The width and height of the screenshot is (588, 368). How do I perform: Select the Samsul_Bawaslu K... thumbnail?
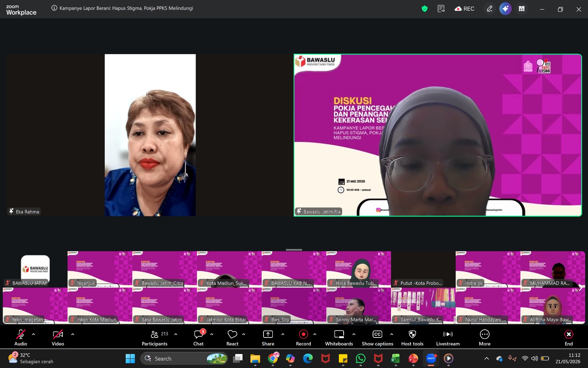point(423,306)
